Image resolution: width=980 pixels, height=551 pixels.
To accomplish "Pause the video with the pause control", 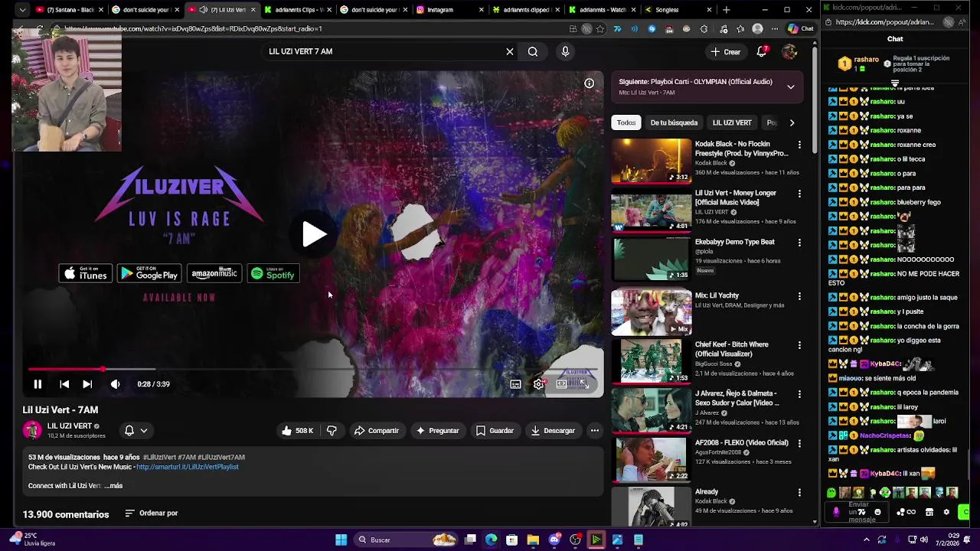I will click(38, 384).
